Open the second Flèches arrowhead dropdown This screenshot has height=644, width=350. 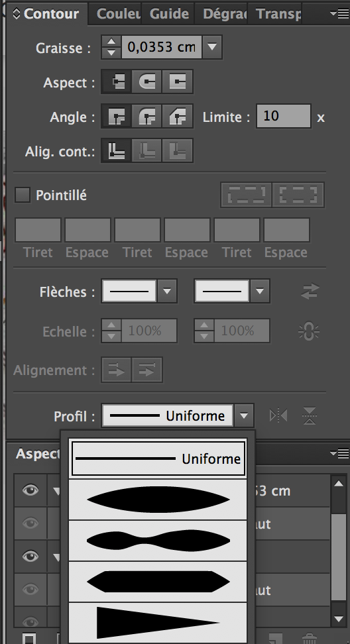pyautogui.click(x=259, y=292)
